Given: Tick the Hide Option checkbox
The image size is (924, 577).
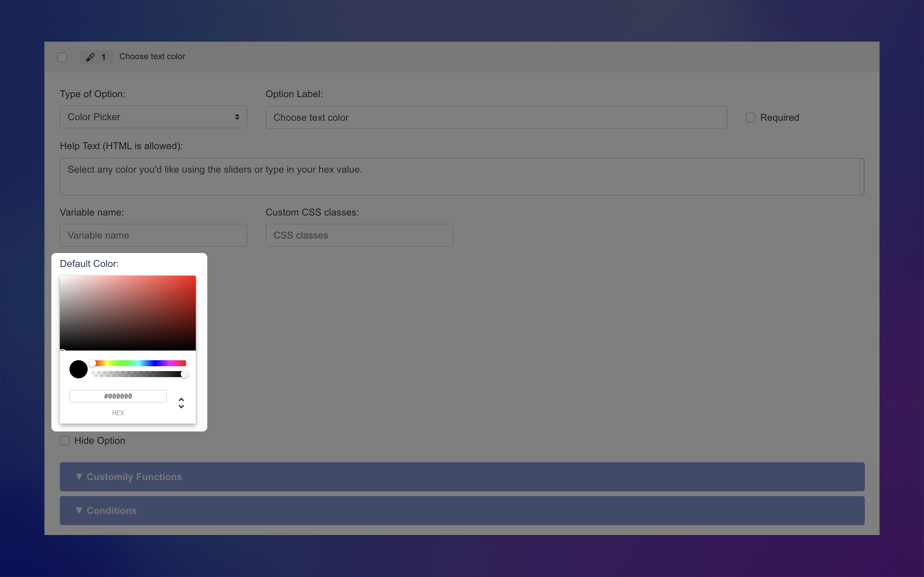Looking at the screenshot, I should pos(65,441).
